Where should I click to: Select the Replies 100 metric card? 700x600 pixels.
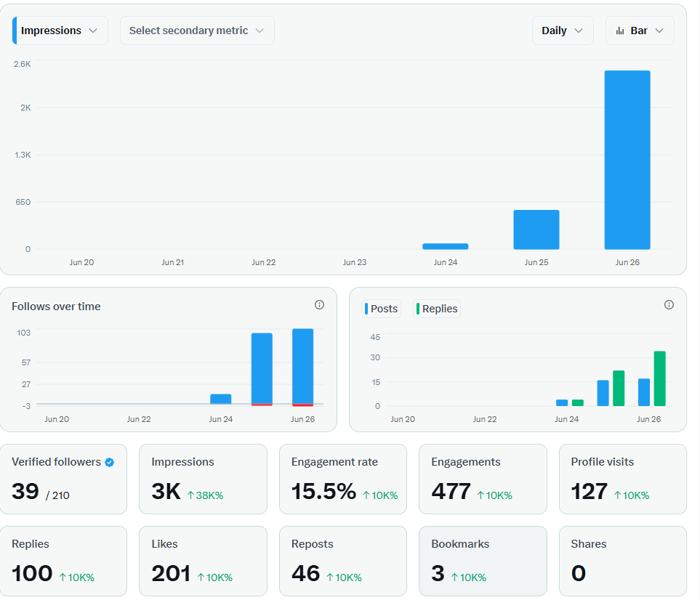tap(63, 561)
